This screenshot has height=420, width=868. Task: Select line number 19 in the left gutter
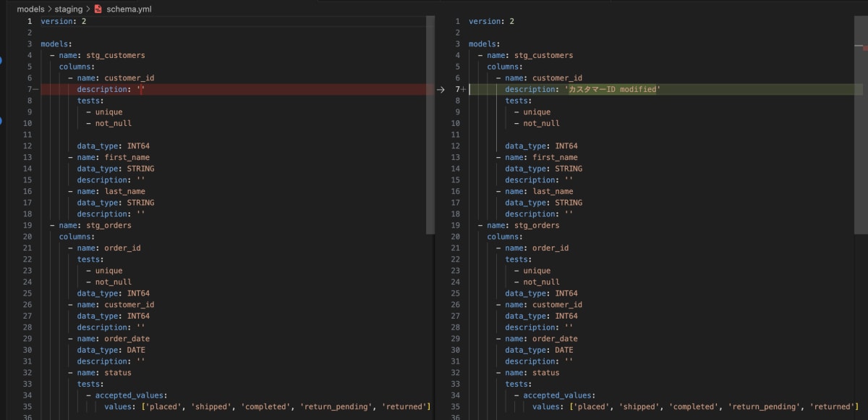pos(27,226)
